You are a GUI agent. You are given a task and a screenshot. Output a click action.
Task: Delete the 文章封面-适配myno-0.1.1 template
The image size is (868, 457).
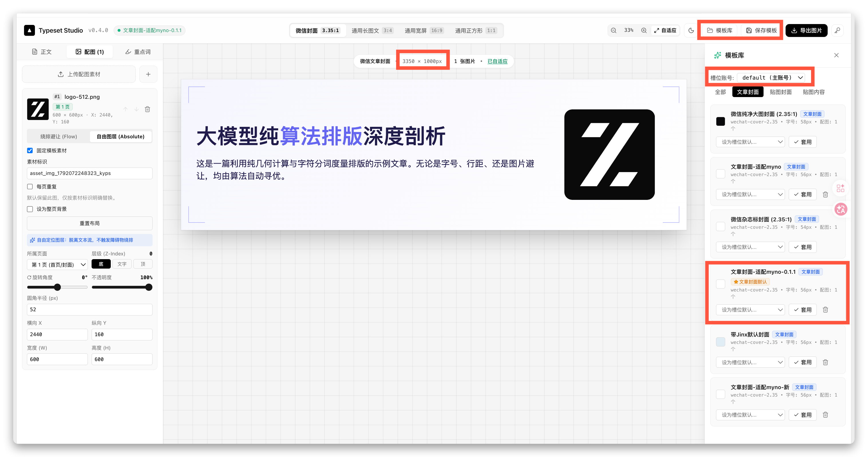(825, 310)
